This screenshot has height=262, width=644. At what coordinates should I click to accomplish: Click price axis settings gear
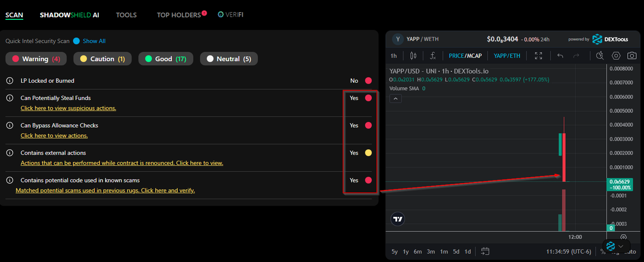pos(623,236)
